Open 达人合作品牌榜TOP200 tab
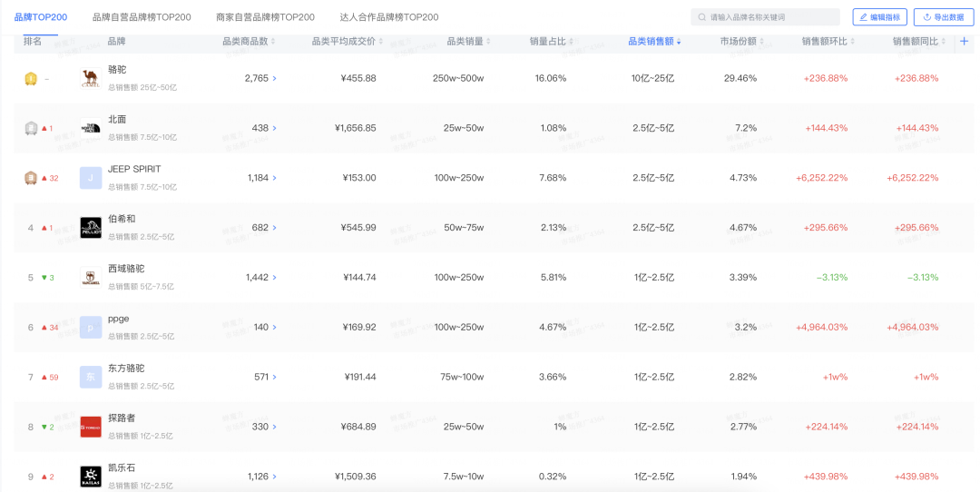980x492 pixels. [x=389, y=17]
